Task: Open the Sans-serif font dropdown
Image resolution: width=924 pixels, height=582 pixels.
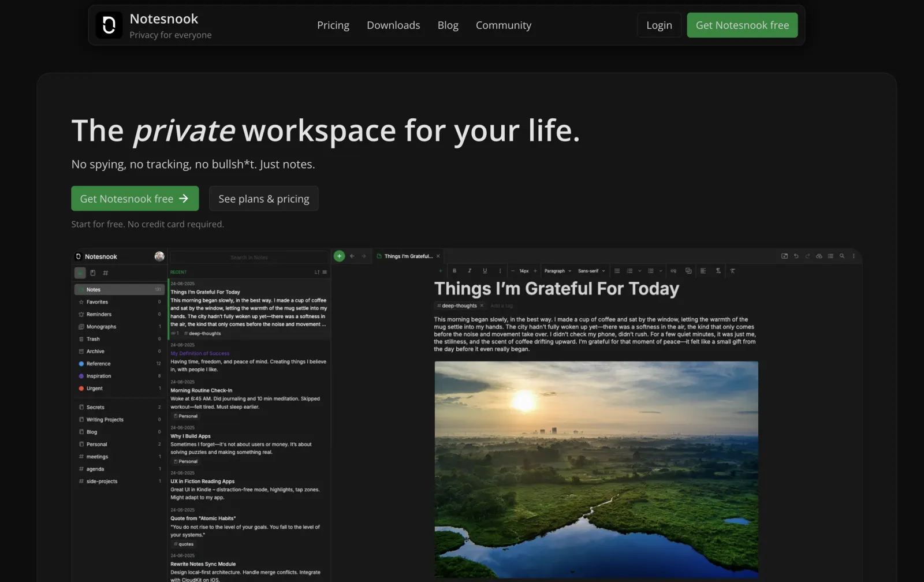Action: 591,271
